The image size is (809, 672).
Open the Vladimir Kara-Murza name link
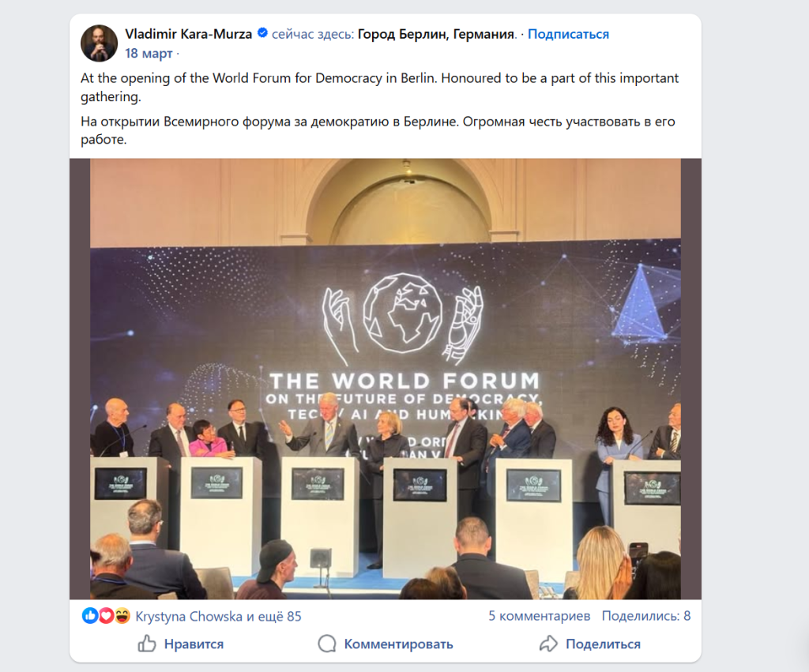188,34
